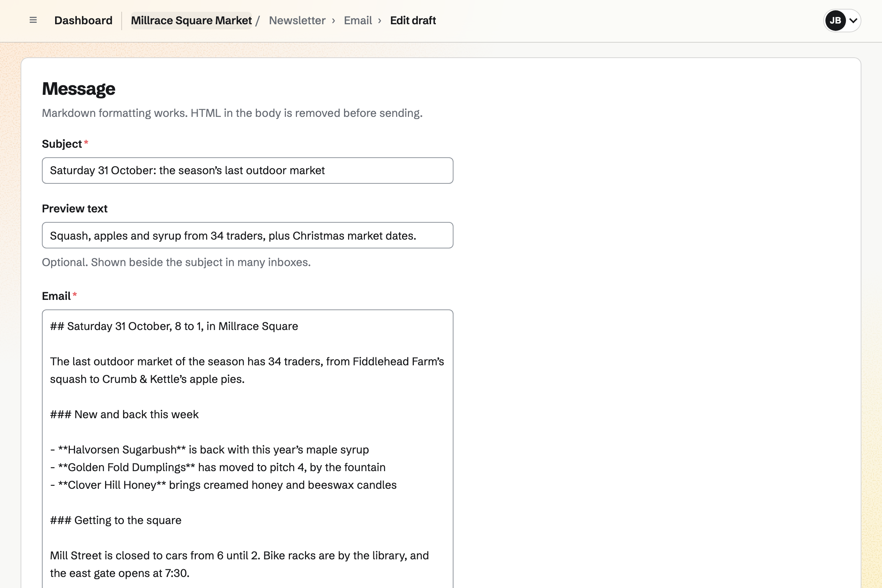Click the JB avatar icon
The height and width of the screenshot is (588, 882).
[x=835, y=20]
